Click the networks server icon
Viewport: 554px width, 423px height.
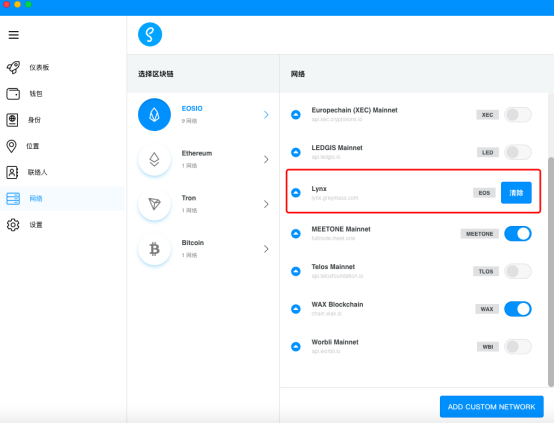pyautogui.click(x=13, y=199)
